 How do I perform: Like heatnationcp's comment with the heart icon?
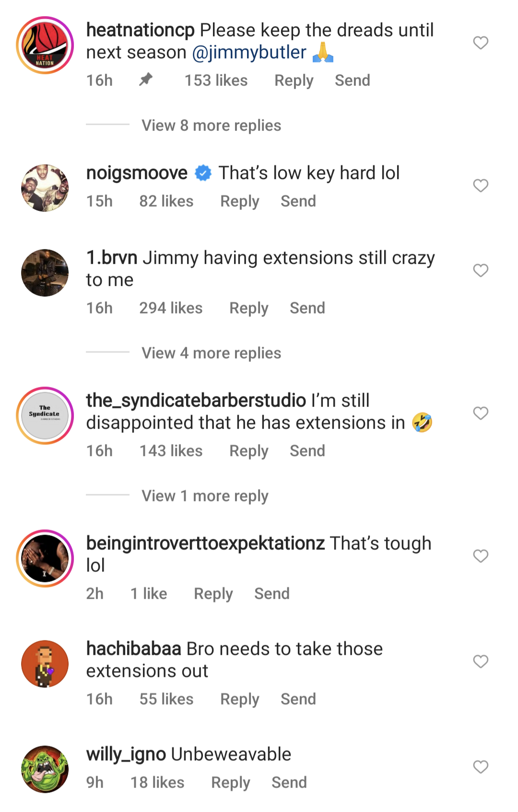pyautogui.click(x=480, y=44)
